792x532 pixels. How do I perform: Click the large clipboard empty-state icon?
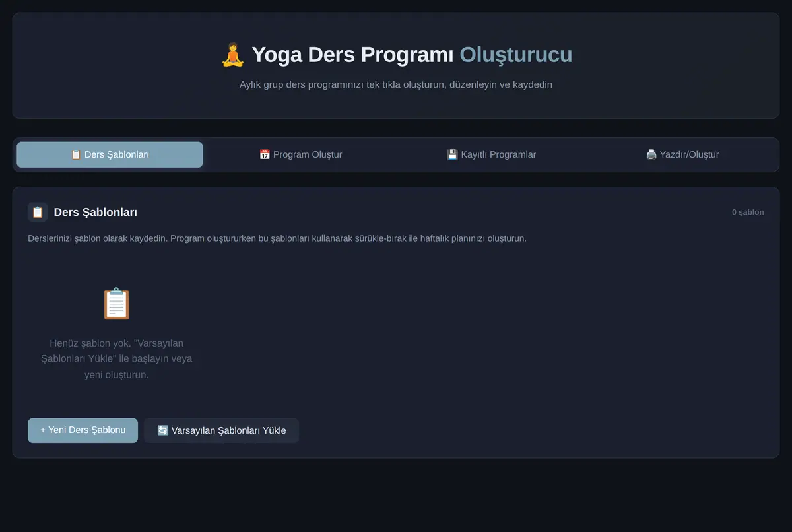pyautogui.click(x=117, y=304)
